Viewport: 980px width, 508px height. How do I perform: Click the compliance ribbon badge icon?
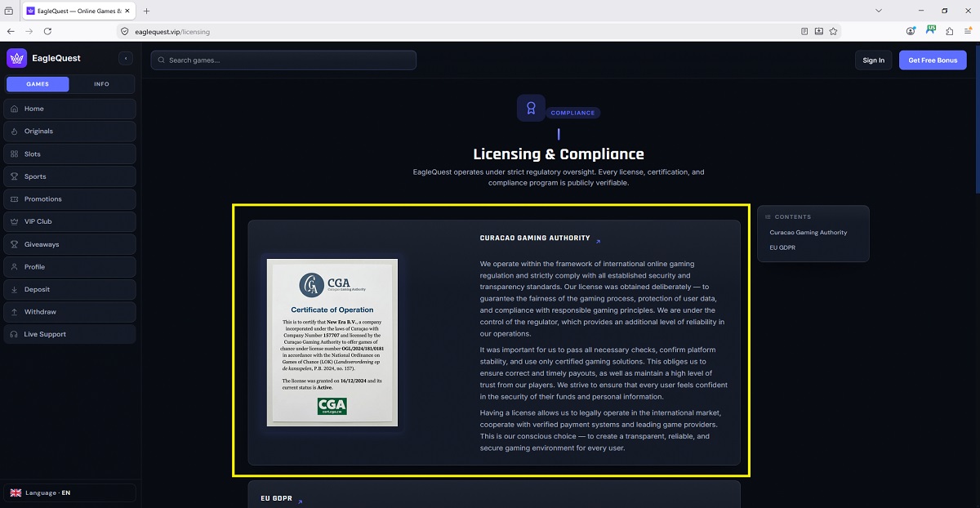point(531,108)
